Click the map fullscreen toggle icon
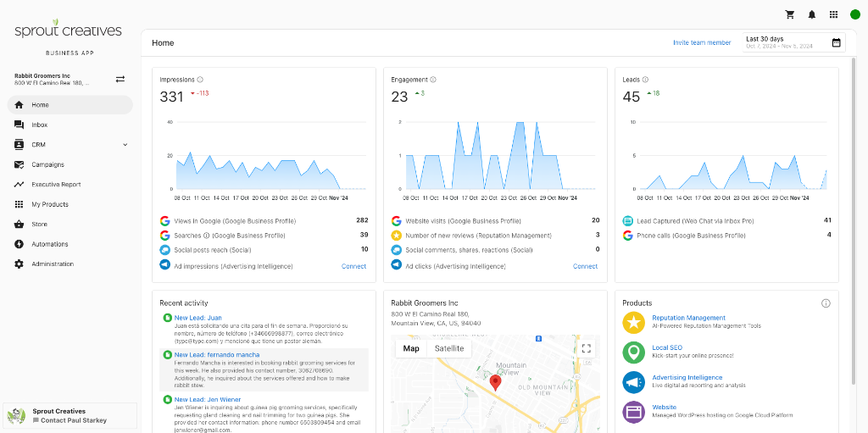The image size is (868, 433). coord(587,348)
